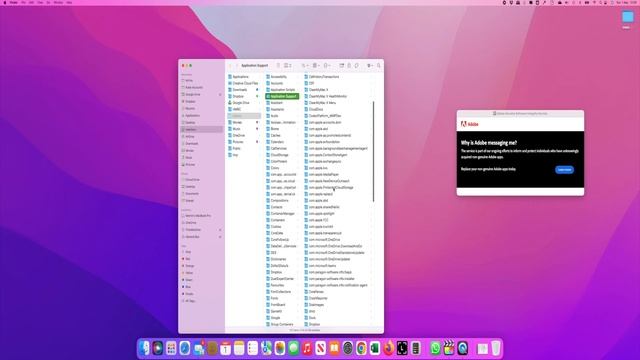
Task: Click Learn more in Adobe window
Action: click(564, 169)
